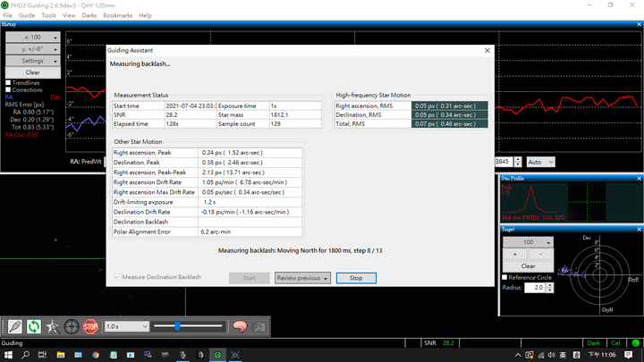Click Stop in the Guiding Assistant

click(x=356, y=278)
